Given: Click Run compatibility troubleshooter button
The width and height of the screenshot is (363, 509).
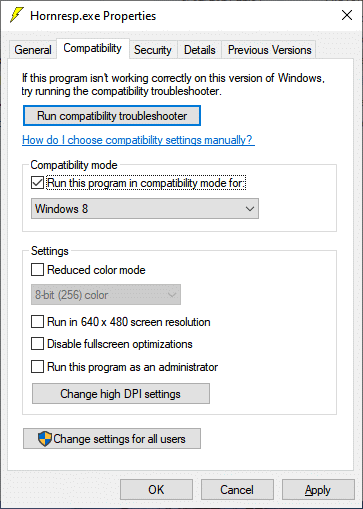Looking at the screenshot, I should [x=112, y=116].
